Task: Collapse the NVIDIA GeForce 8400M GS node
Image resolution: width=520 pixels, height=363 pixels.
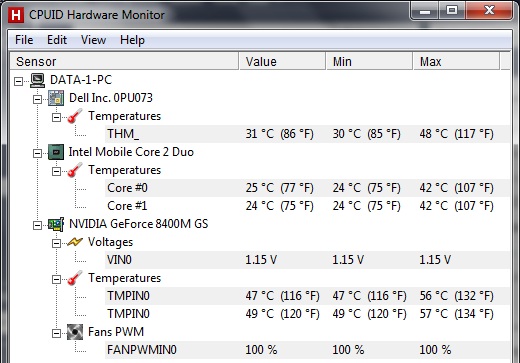Action: pyautogui.click(x=37, y=225)
